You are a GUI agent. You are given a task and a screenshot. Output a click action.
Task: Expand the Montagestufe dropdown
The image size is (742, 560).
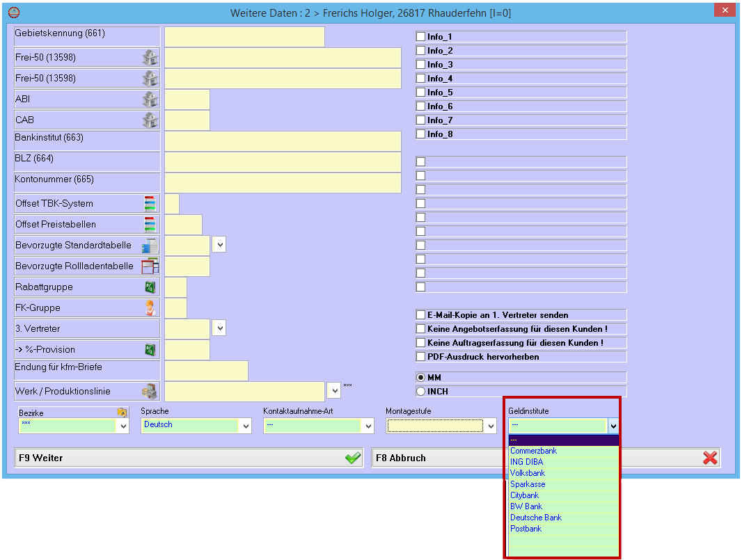pyautogui.click(x=491, y=426)
